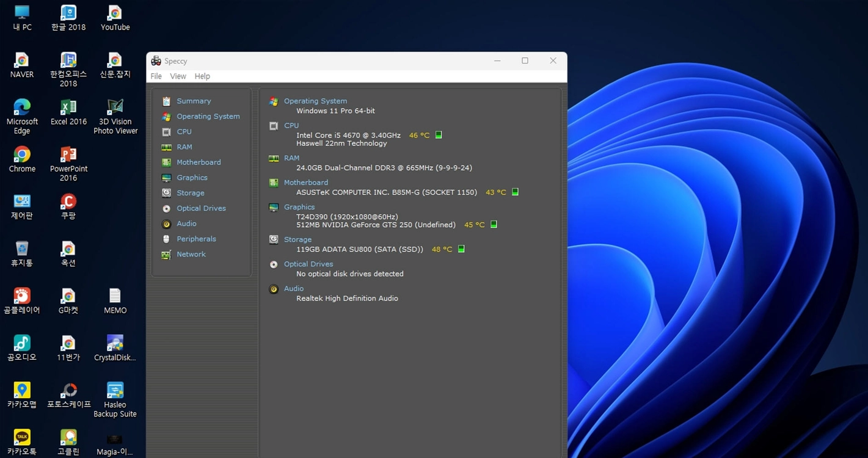
Task: Open the RAM heading link in summary
Action: tap(291, 158)
